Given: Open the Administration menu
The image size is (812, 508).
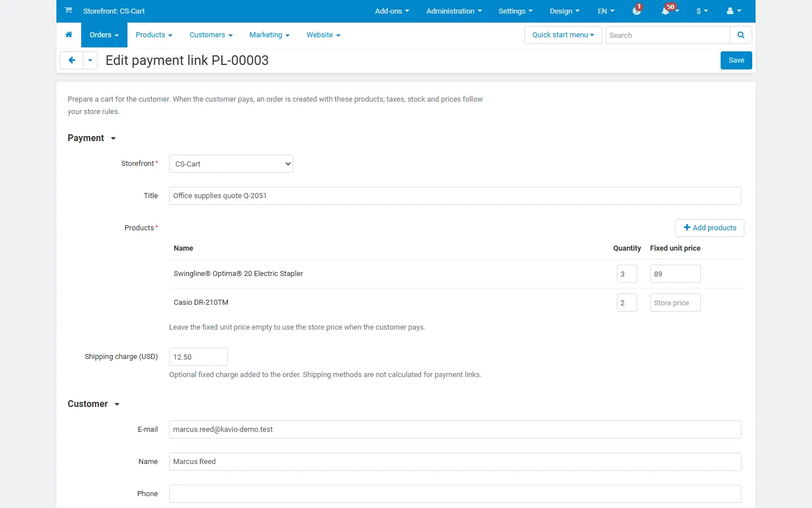Looking at the screenshot, I should [454, 11].
